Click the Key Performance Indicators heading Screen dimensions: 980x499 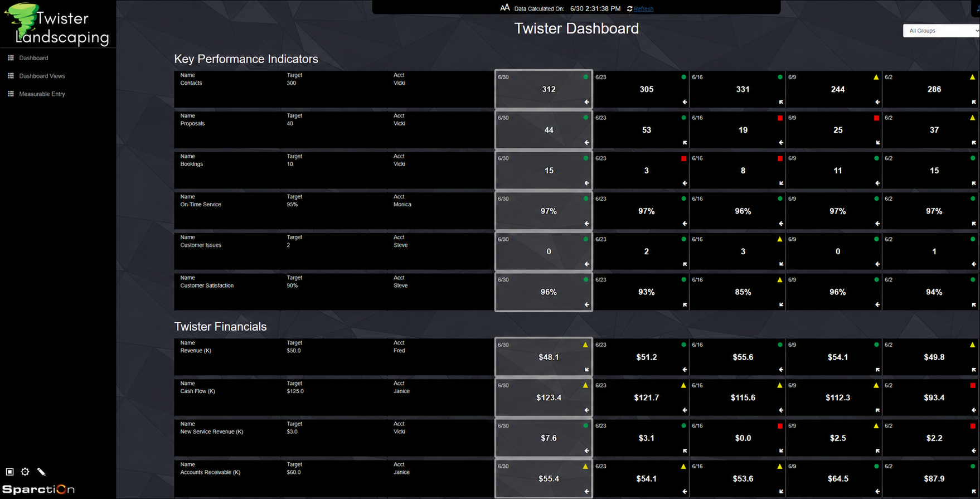[246, 59]
